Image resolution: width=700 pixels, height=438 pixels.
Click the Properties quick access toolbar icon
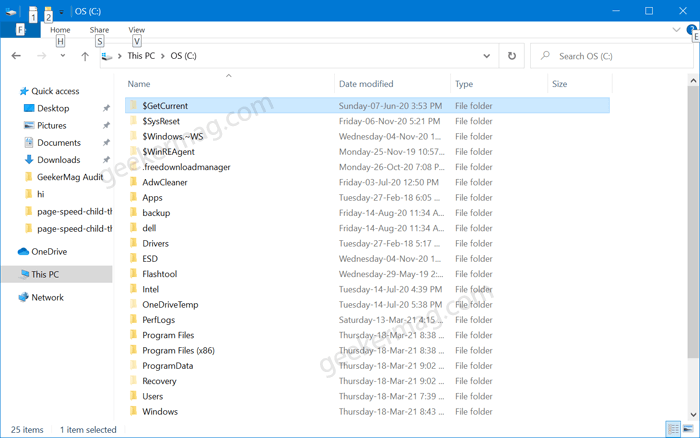pos(33,11)
